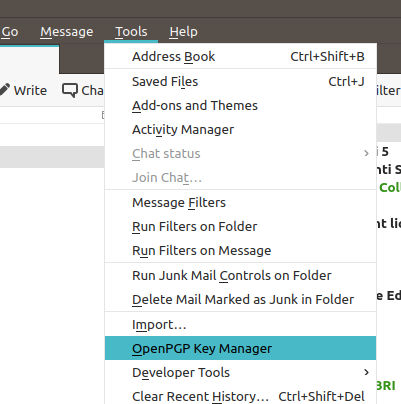Expand the Chat status submenu arrow
Viewport: 401px width, 404px height.
tap(366, 153)
